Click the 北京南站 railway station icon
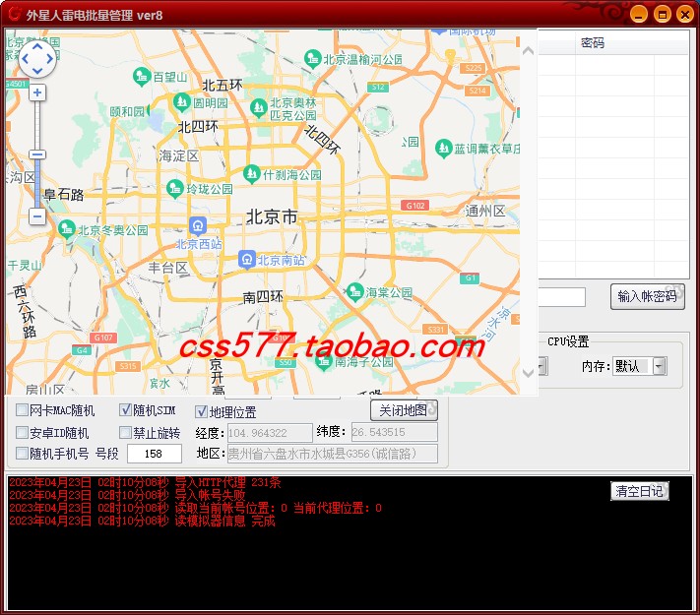This screenshot has width=700, height=615. (247, 260)
